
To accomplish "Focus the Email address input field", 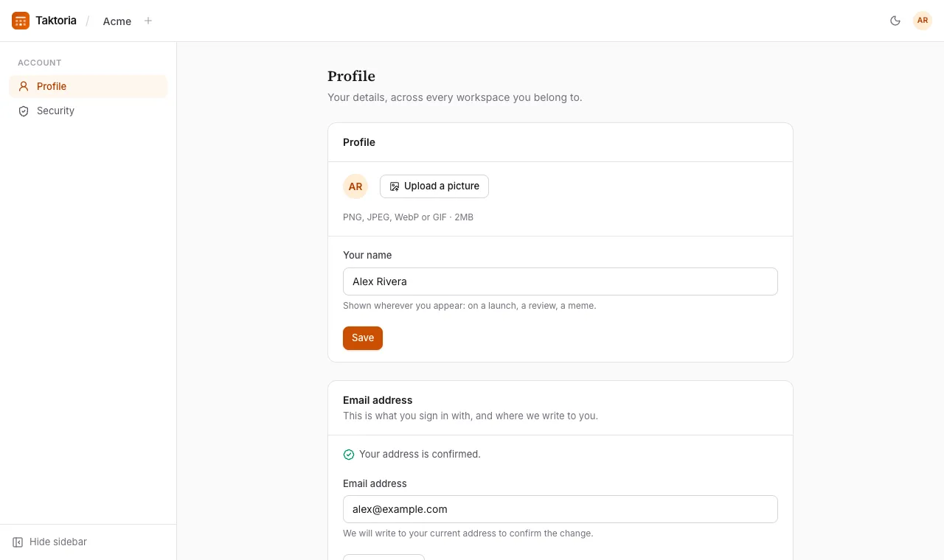I will click(x=560, y=509).
